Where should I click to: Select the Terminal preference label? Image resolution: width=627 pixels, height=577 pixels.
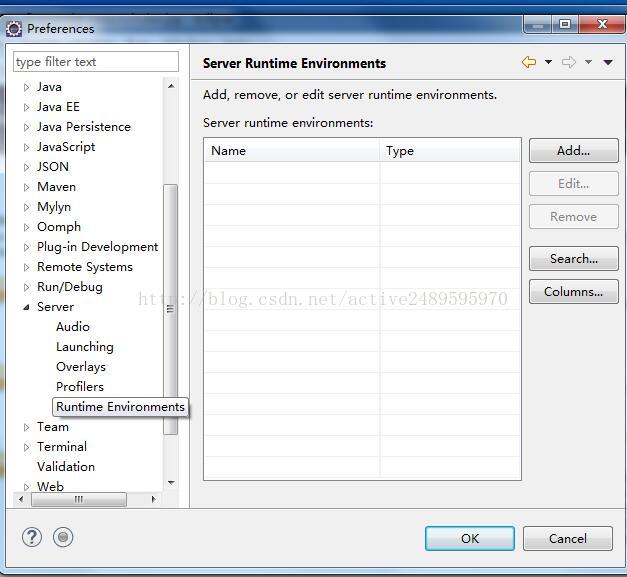click(x=62, y=447)
